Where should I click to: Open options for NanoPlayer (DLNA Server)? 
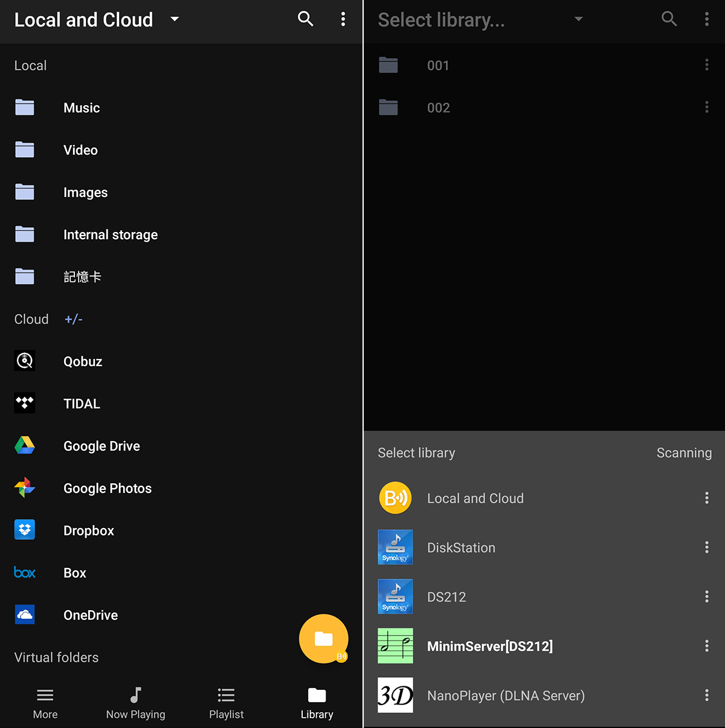[x=707, y=695]
